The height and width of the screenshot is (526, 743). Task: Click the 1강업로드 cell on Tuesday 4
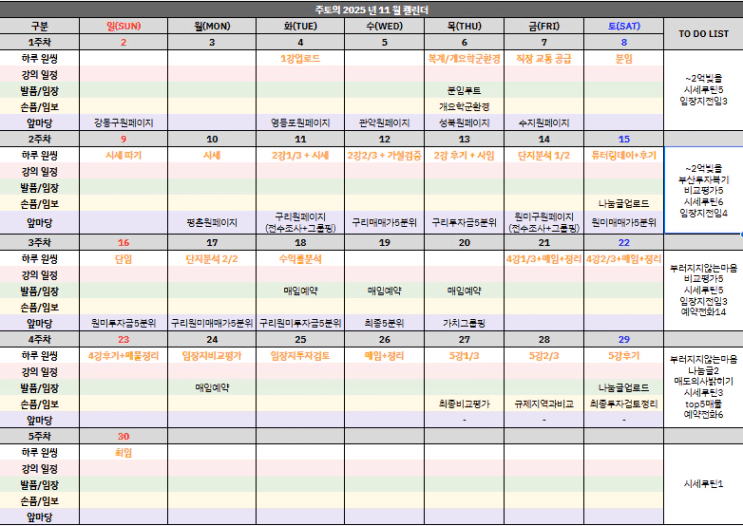300,58
